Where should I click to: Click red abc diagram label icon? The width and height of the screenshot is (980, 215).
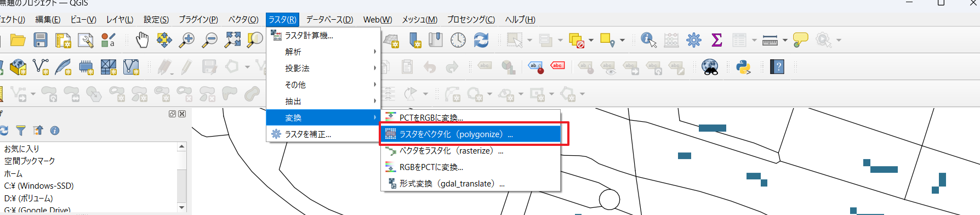557,66
